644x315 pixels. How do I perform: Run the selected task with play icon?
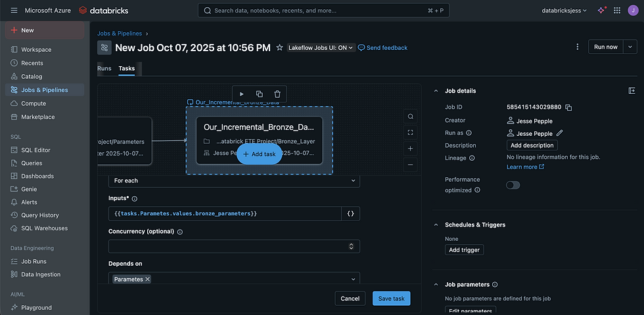[x=242, y=94]
